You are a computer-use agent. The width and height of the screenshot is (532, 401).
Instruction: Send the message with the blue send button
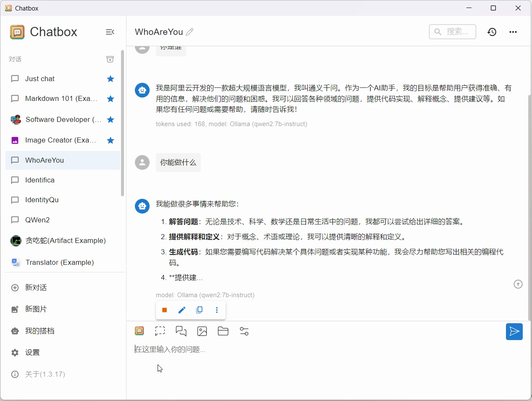click(514, 332)
